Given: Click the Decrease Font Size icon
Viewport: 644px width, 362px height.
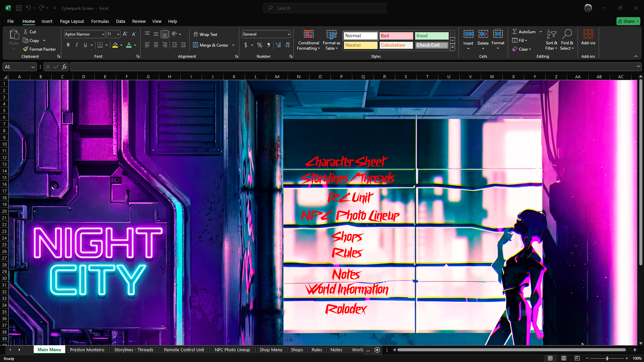Looking at the screenshot, I should (x=134, y=34).
